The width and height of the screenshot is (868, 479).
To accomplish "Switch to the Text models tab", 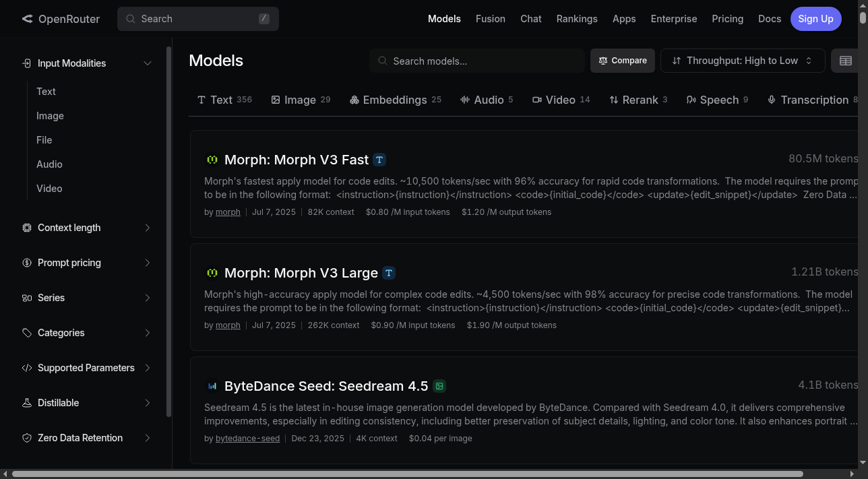I will [224, 100].
